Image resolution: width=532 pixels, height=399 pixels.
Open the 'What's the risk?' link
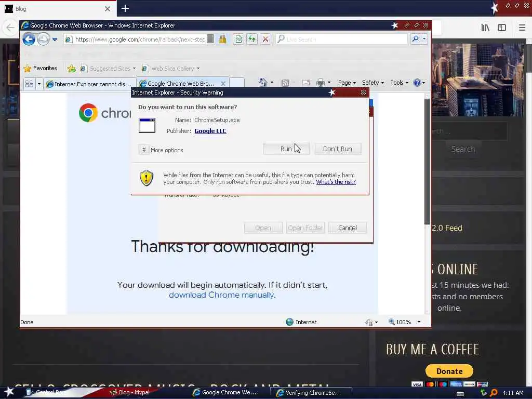click(x=336, y=182)
